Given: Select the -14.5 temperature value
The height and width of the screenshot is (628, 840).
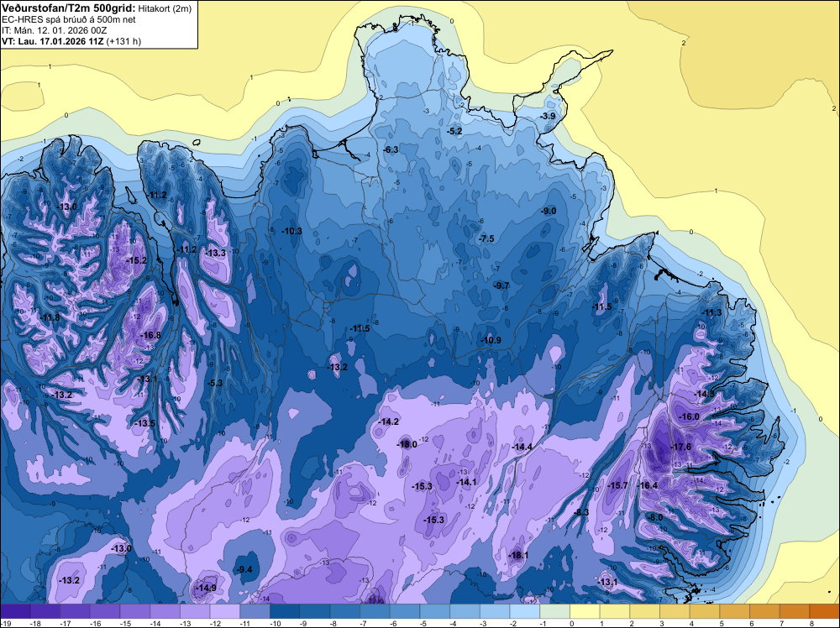Looking at the screenshot, I should point(704,394).
